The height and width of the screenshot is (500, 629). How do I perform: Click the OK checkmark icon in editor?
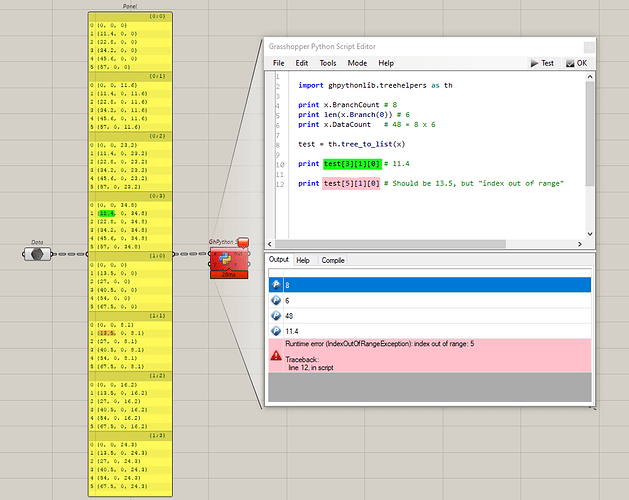(570, 63)
